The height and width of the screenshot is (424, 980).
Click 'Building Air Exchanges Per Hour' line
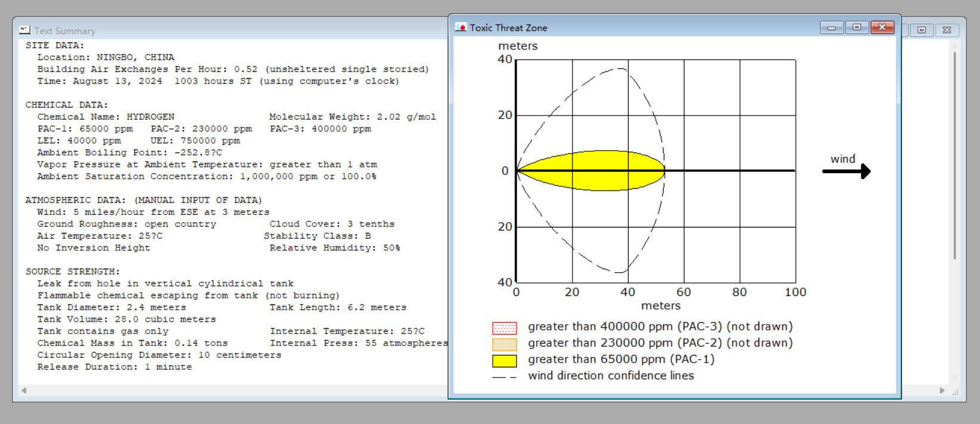pyautogui.click(x=233, y=69)
